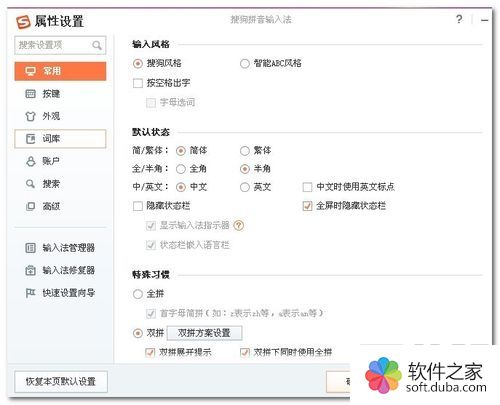
Task: Choose 全拼 radio button
Action: click(x=138, y=294)
